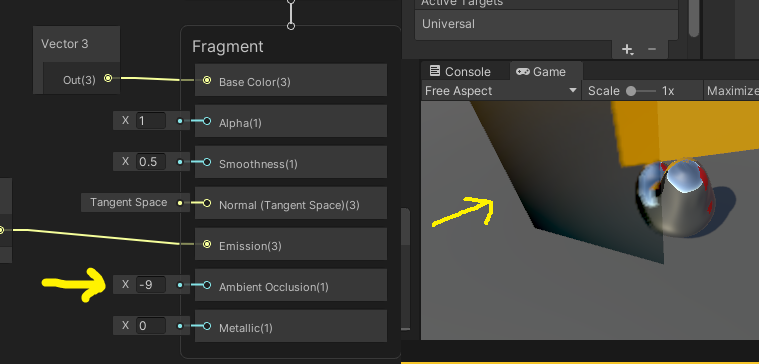
Task: Select the Universal target row
Action: [546, 24]
